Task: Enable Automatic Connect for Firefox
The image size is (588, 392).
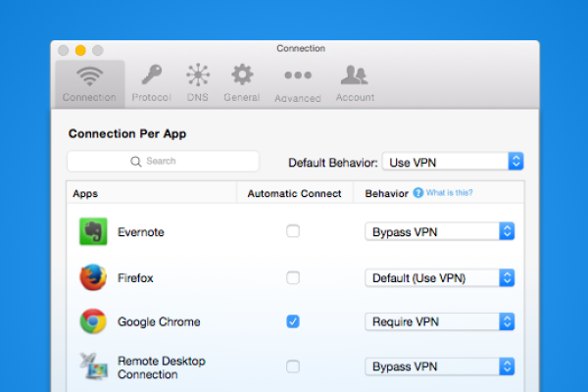Action: [x=293, y=278]
